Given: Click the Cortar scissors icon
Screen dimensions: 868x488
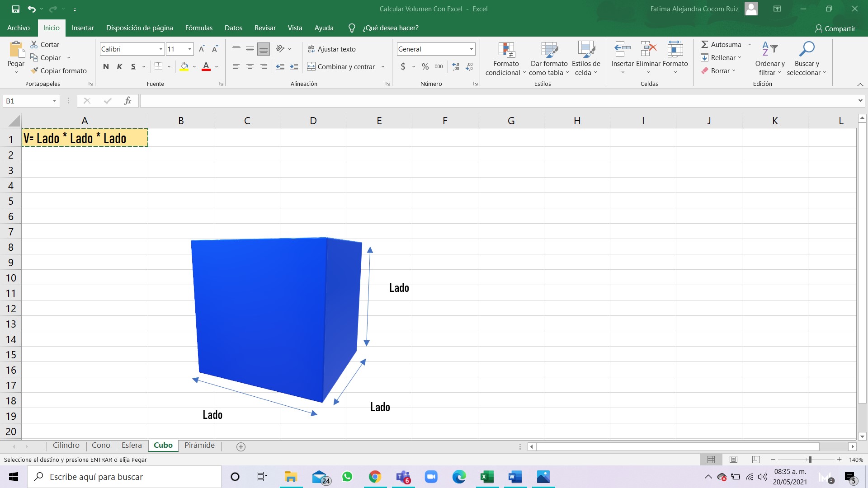Looking at the screenshot, I should [x=35, y=44].
